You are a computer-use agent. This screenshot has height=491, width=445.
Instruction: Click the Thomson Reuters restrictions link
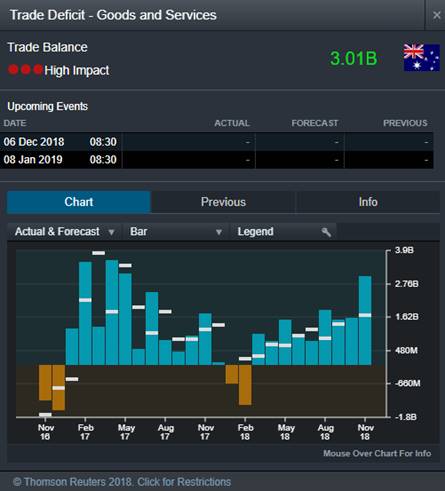click(122, 482)
